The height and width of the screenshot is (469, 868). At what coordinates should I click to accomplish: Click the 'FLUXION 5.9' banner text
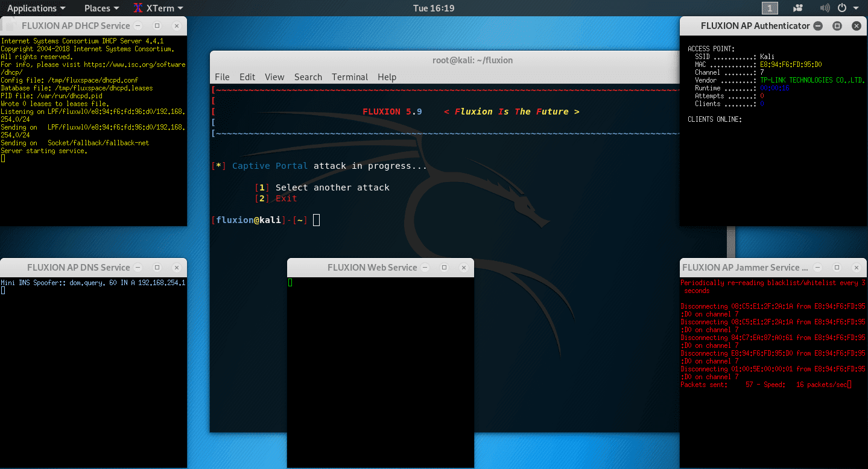click(392, 112)
